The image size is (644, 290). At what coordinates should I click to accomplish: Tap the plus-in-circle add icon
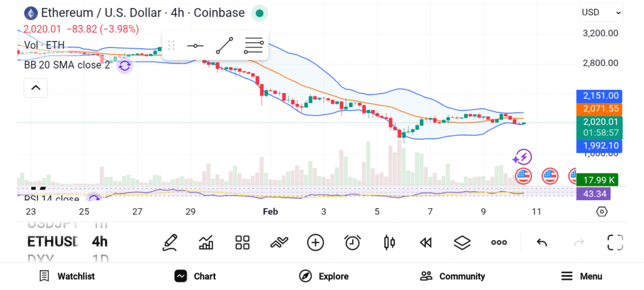pos(315,242)
